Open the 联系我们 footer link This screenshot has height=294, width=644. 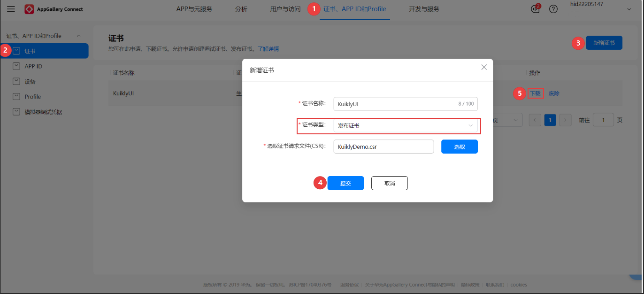[x=495, y=285]
